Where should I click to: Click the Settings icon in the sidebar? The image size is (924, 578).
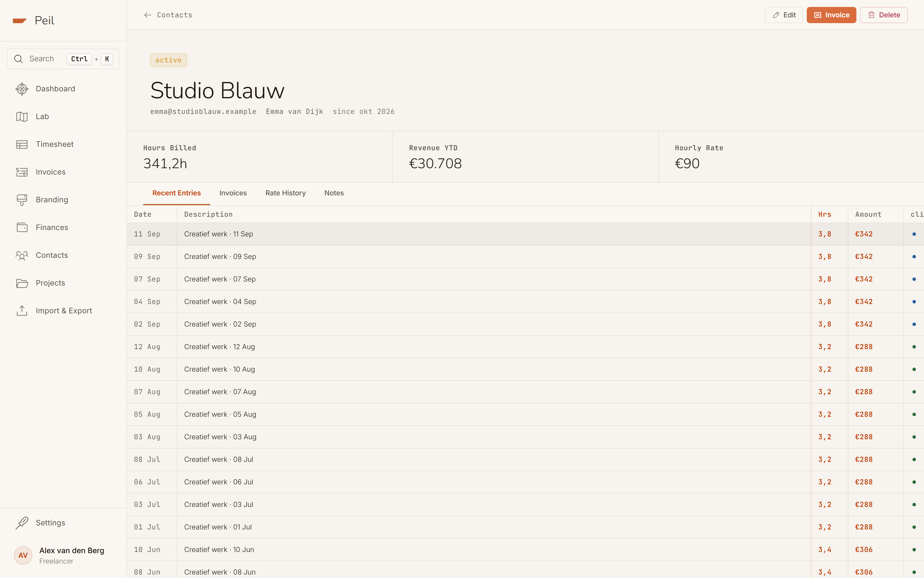point(22,523)
